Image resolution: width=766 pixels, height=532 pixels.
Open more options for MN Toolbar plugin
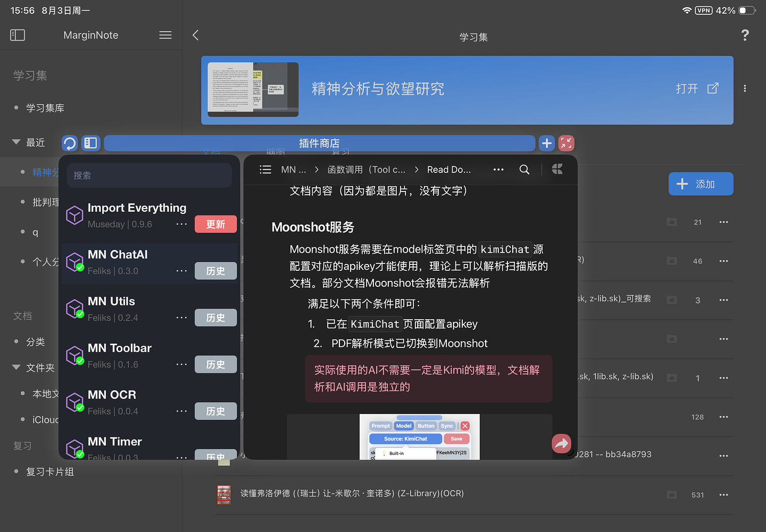click(181, 365)
